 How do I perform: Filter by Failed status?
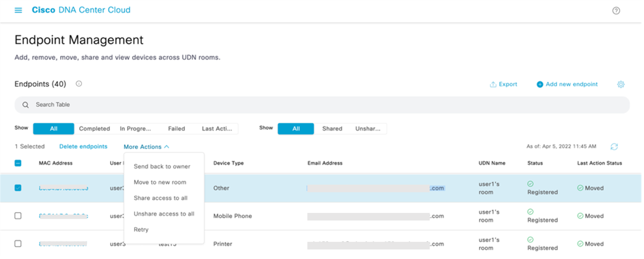[x=176, y=129]
